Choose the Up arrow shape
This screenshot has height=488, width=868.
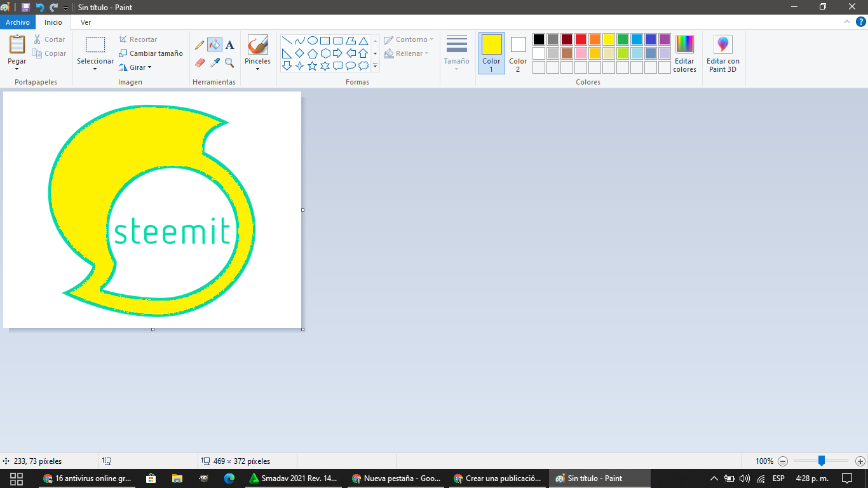[x=363, y=53]
